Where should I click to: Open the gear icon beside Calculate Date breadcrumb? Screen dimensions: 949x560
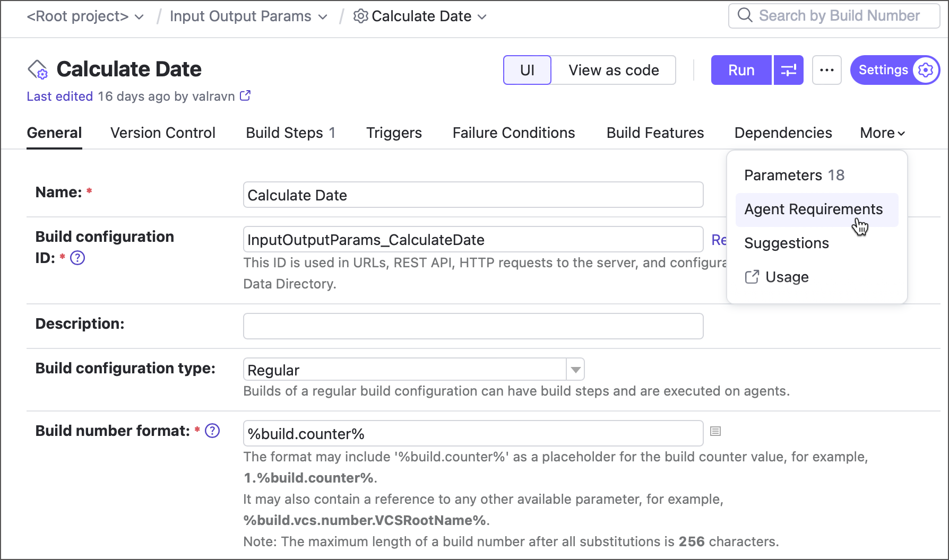[360, 16]
